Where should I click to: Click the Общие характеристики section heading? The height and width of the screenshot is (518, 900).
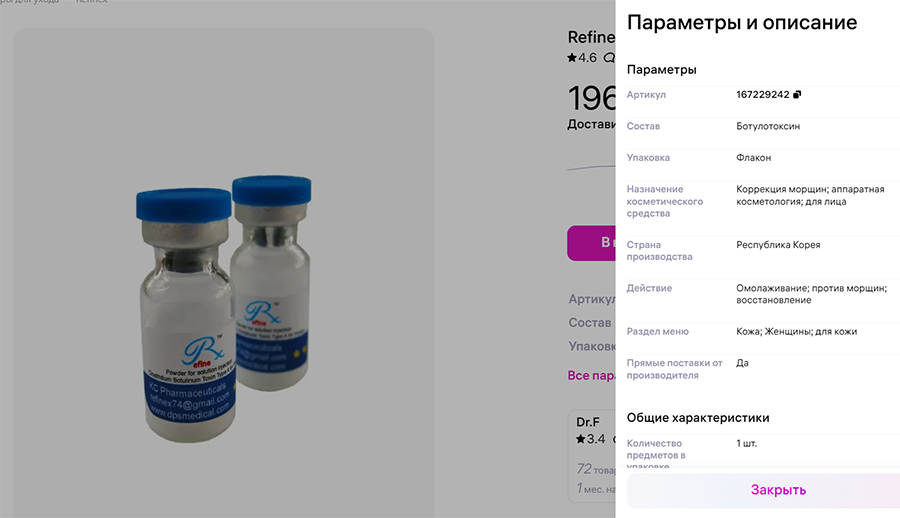[x=698, y=418]
